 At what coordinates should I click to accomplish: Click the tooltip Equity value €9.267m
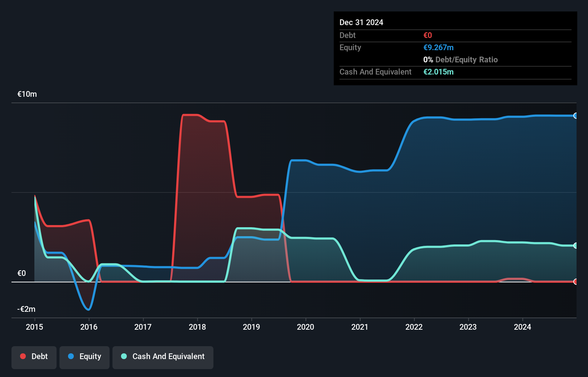(x=438, y=47)
